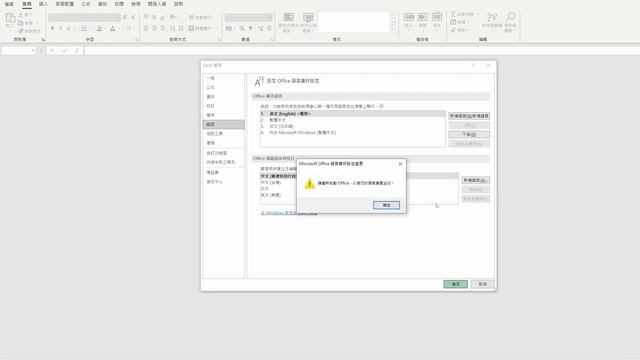
Task: Toggle Underline formatting in the ribbon
Action: pos(68,29)
